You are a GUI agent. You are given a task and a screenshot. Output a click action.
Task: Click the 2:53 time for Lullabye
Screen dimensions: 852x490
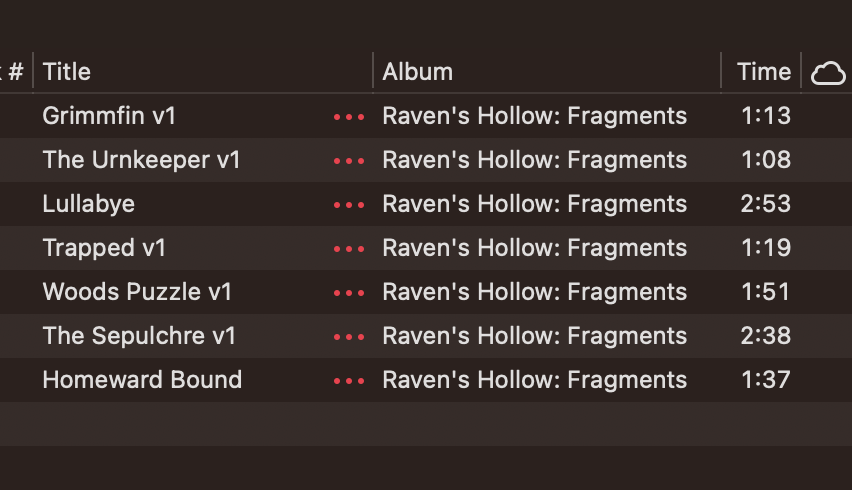tap(766, 204)
